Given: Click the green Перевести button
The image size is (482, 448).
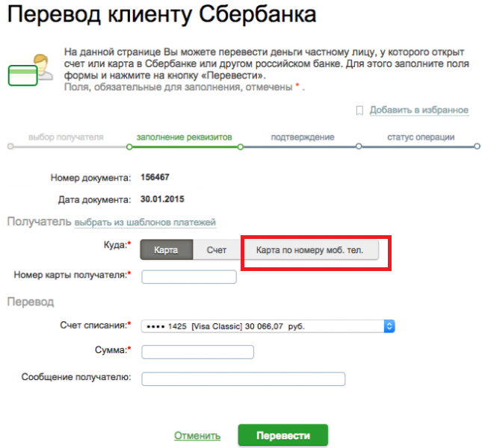Looking at the screenshot, I should coord(282,435).
